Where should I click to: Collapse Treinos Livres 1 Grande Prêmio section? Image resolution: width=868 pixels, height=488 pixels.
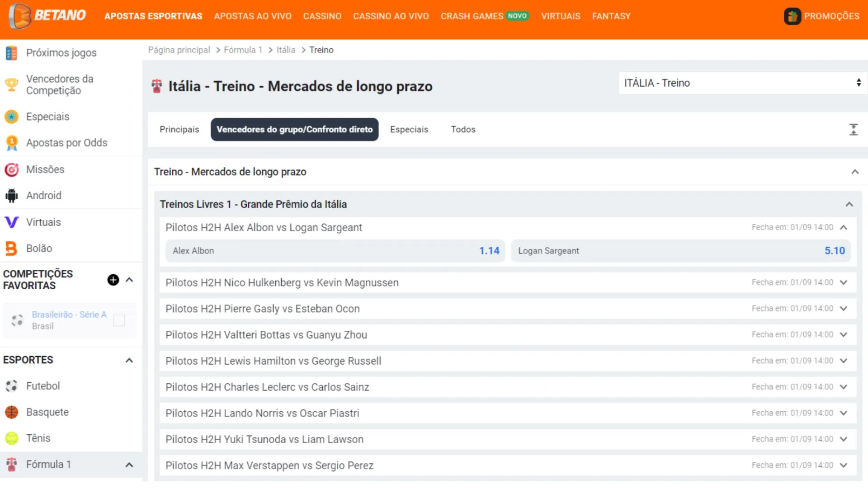849,204
